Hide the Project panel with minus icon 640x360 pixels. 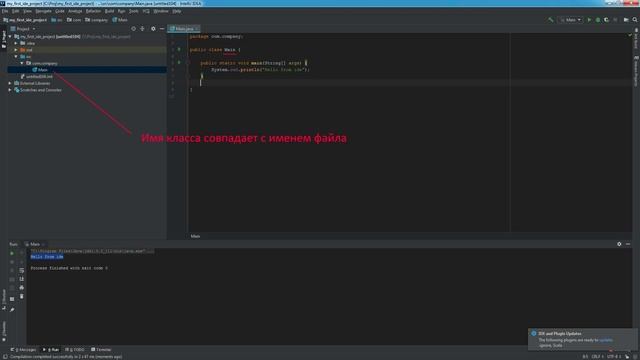coord(162,29)
